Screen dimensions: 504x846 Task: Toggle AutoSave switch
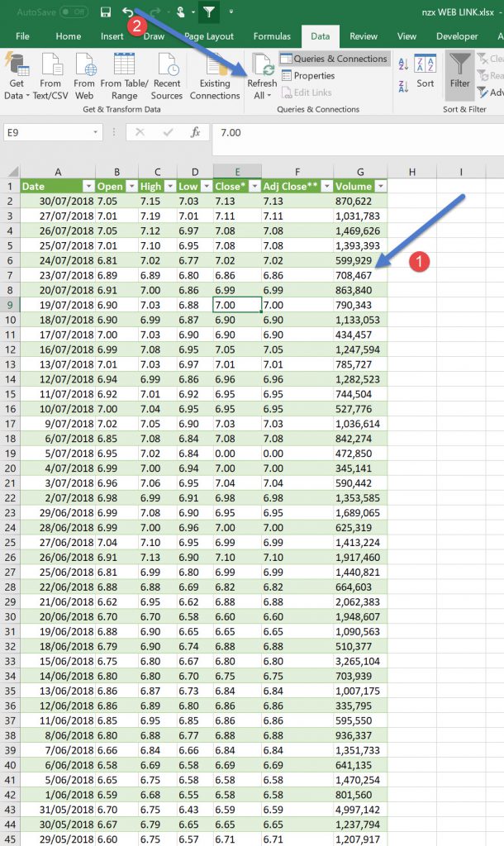click(x=74, y=12)
